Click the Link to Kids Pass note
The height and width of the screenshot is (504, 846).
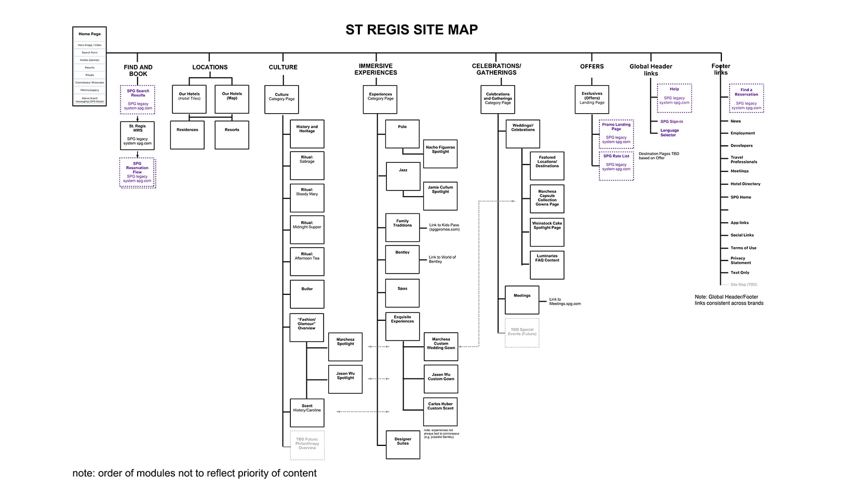click(444, 227)
